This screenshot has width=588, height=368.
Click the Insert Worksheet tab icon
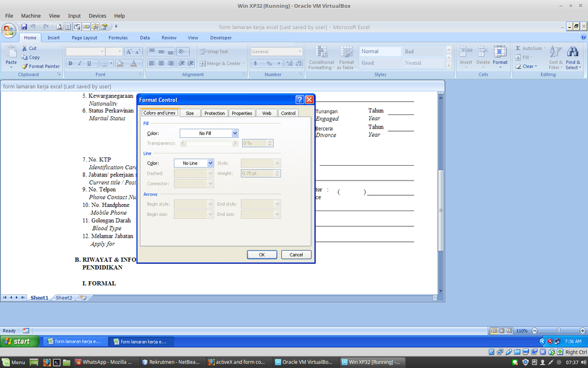tap(83, 298)
